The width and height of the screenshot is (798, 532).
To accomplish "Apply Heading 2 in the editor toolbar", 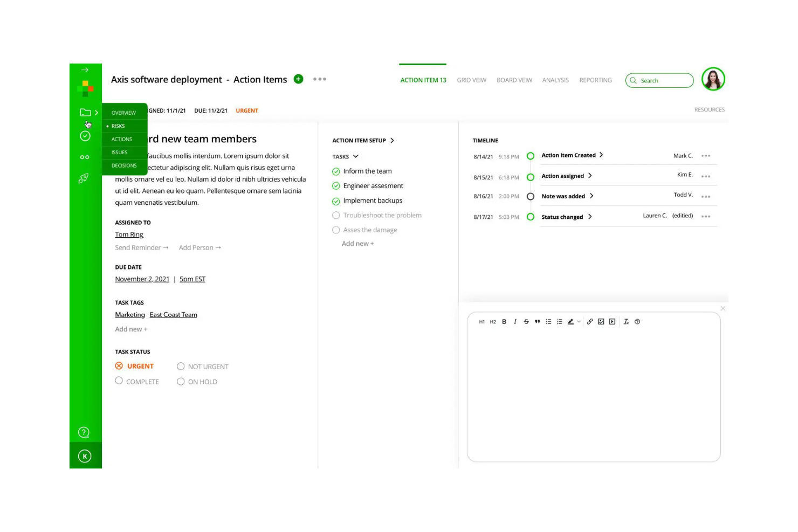I will pos(493,322).
